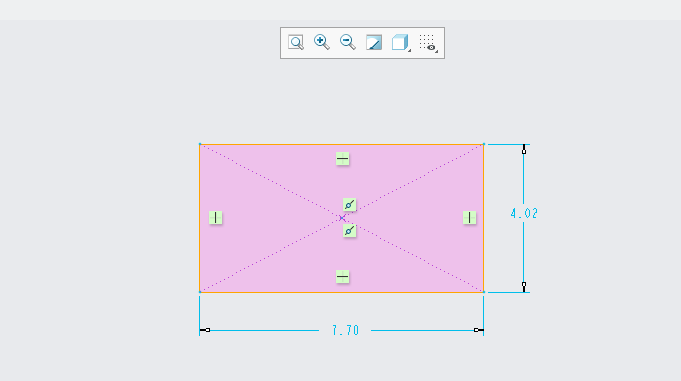Image resolution: width=681 pixels, height=381 pixels.
Task: Open the Display Style cube icon
Action: click(400, 43)
